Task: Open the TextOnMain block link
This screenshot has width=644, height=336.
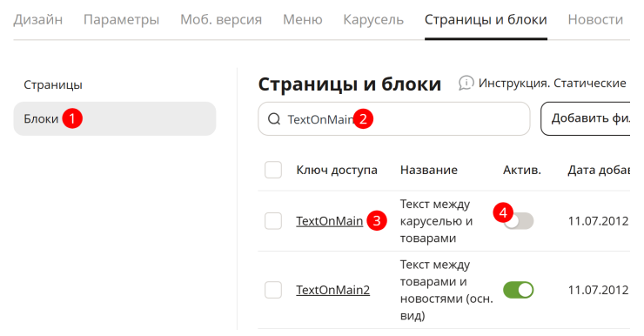Action: [x=329, y=221]
